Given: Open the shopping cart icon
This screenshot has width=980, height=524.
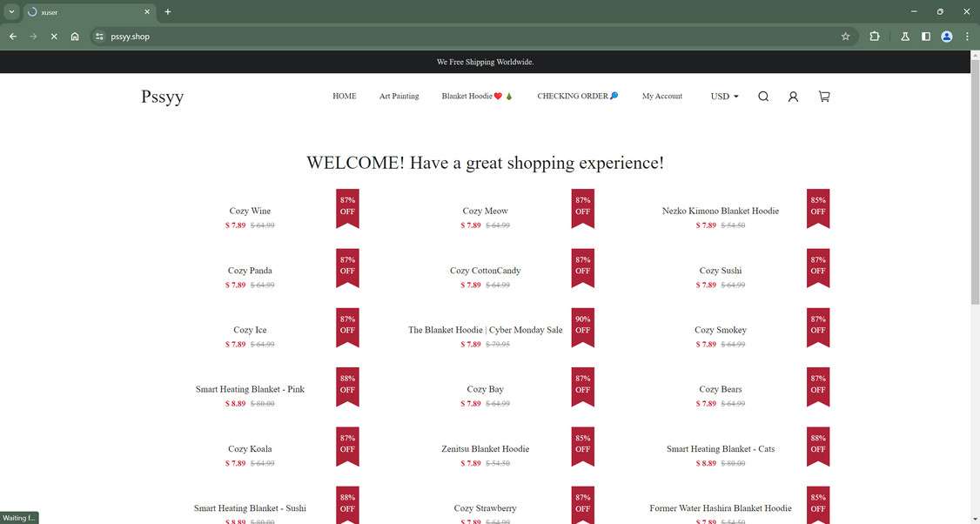Looking at the screenshot, I should (x=824, y=97).
